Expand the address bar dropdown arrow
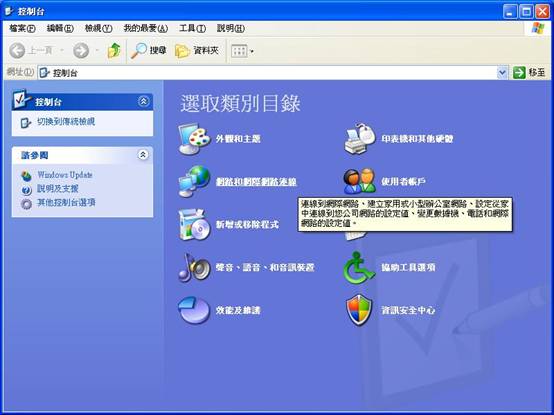The width and height of the screenshot is (554, 415). [x=502, y=73]
